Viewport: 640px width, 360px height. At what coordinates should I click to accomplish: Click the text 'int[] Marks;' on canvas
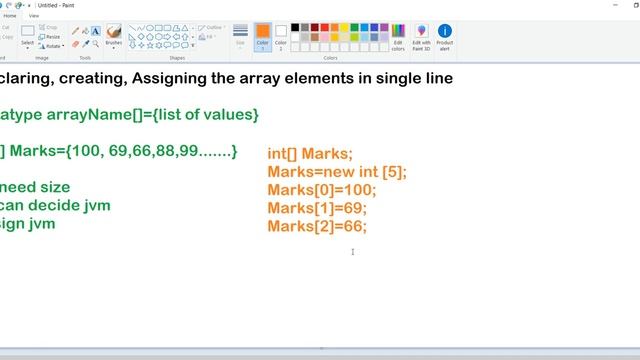[x=310, y=154]
